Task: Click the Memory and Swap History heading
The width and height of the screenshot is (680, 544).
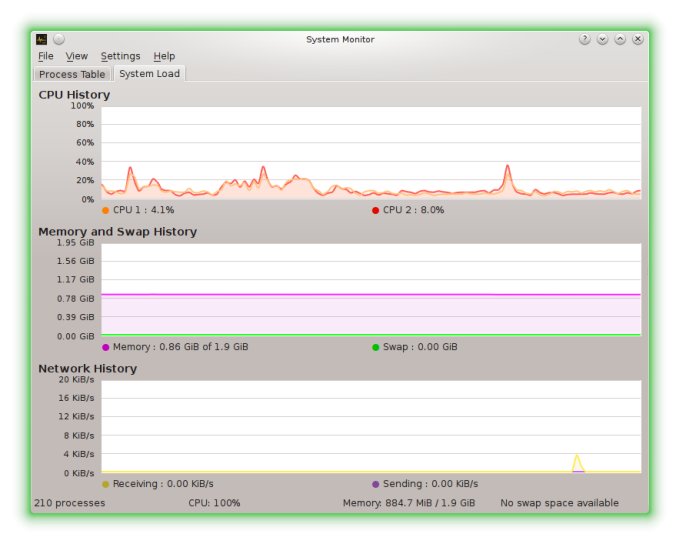Action: coord(118,232)
